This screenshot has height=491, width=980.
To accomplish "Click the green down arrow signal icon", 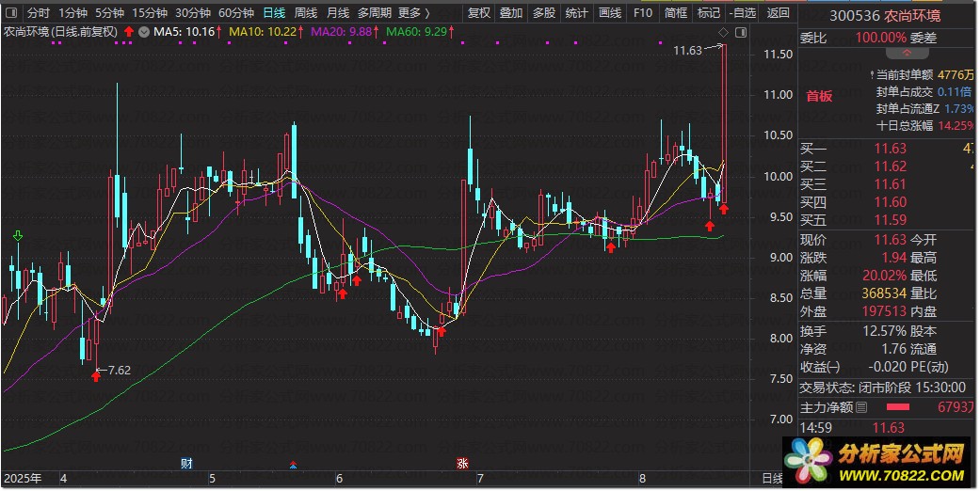I will pyautogui.click(x=18, y=235).
